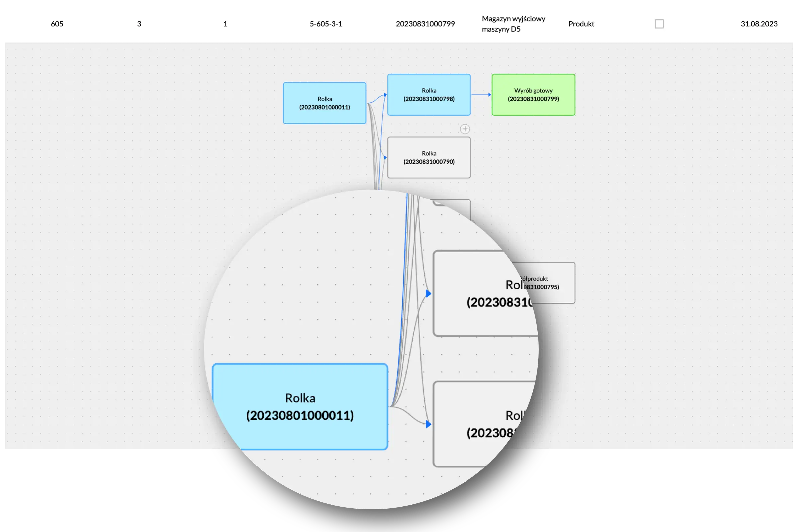Viewport: 798px width, 532px height.
Task: Click blue arrowhead entering the Rolka 790 node
Action: 385,157
